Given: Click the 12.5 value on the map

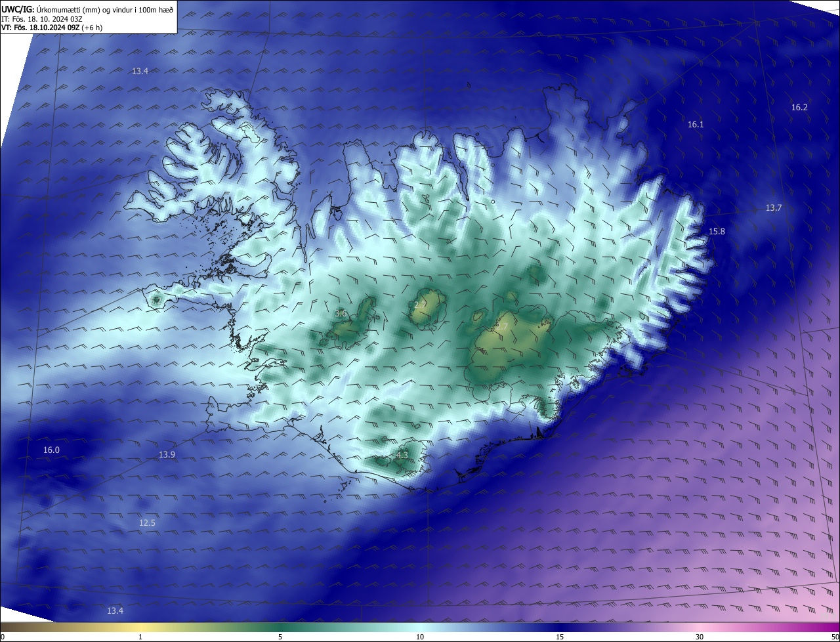Looking at the screenshot, I should pos(147,523).
